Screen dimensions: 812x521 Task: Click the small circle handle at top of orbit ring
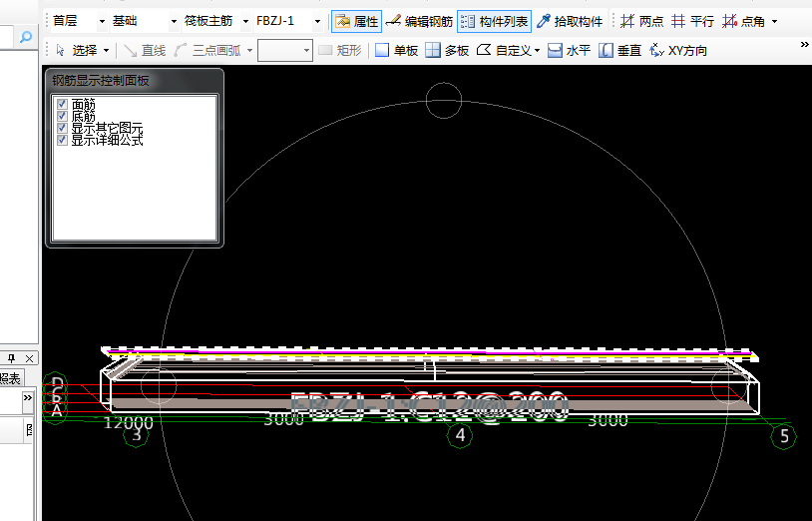(444, 101)
